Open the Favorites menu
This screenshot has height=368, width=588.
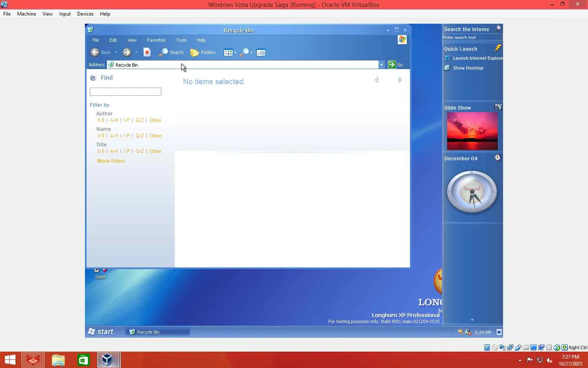156,40
